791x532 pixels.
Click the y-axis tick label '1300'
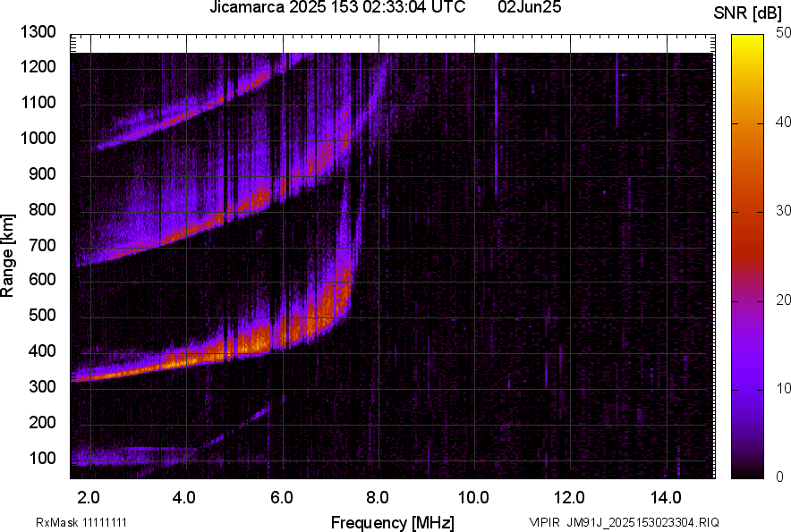[x=38, y=32]
